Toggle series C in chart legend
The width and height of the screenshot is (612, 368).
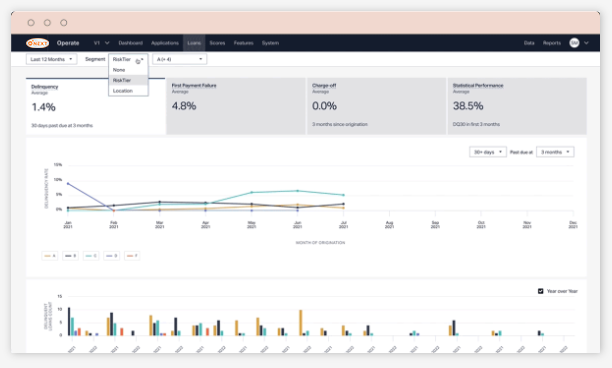(x=91, y=256)
